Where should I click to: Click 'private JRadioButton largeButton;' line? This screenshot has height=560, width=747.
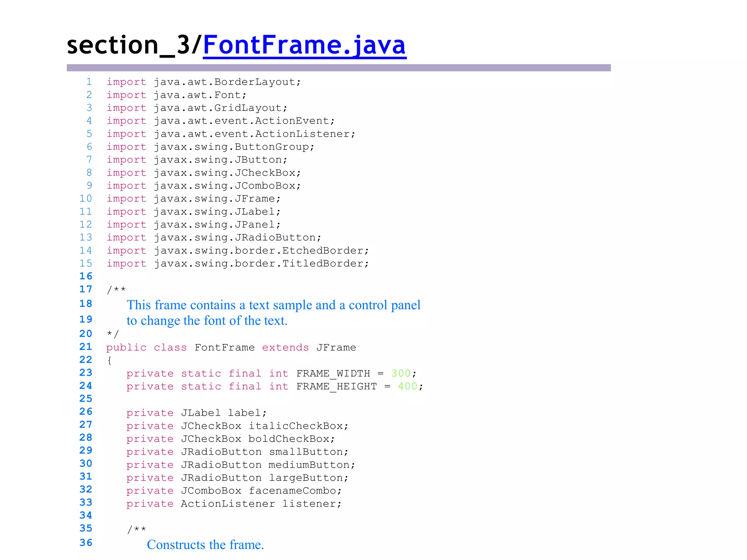(238, 478)
